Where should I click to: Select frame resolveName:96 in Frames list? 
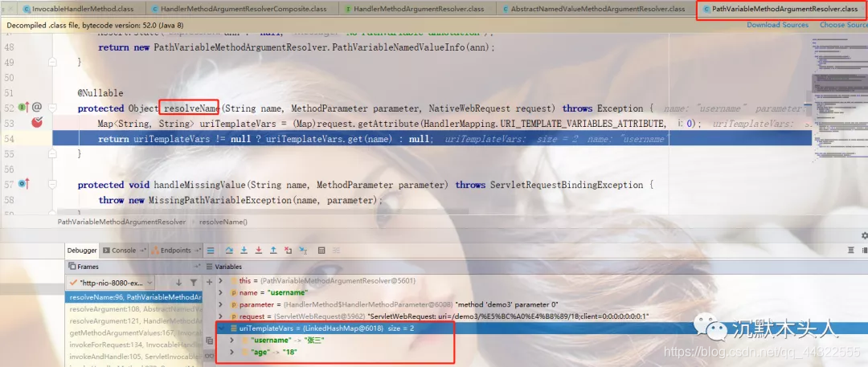pos(133,297)
